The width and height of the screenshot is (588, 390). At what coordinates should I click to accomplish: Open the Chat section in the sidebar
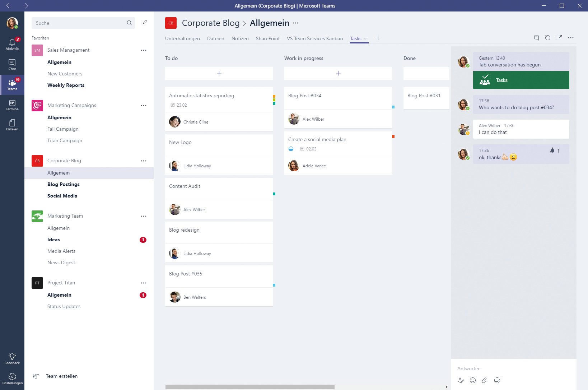(x=12, y=65)
